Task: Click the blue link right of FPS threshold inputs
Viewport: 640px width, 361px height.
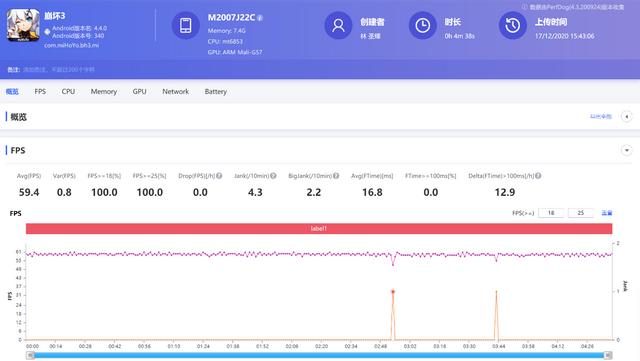Action: click(607, 213)
